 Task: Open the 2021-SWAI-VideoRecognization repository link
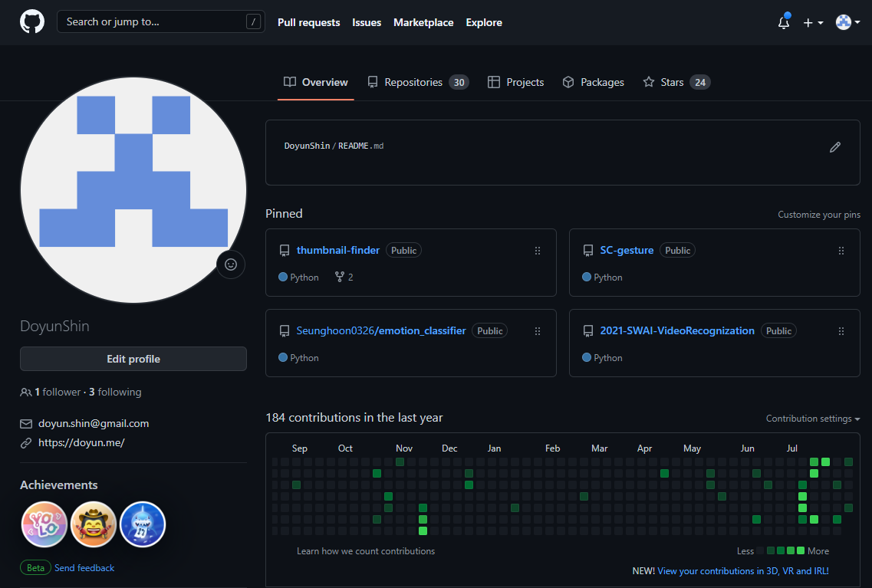[677, 330]
